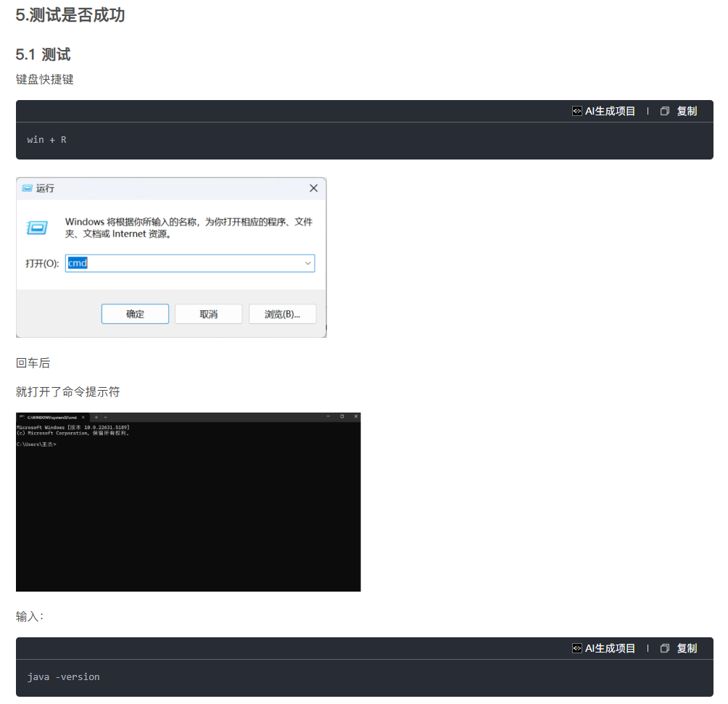Click the 运行 window icon in the title bar
The width and height of the screenshot is (728, 704).
tap(25, 188)
